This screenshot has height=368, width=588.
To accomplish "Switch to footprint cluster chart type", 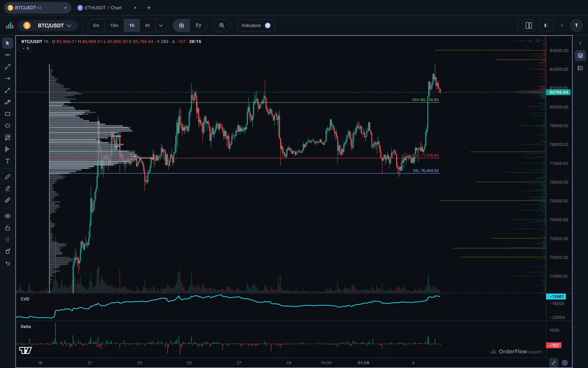I will click(x=198, y=25).
